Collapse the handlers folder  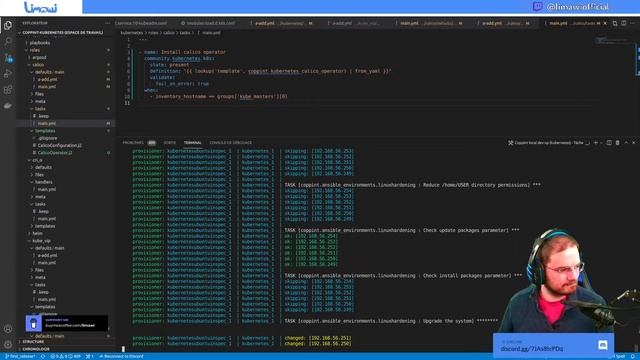point(43,182)
